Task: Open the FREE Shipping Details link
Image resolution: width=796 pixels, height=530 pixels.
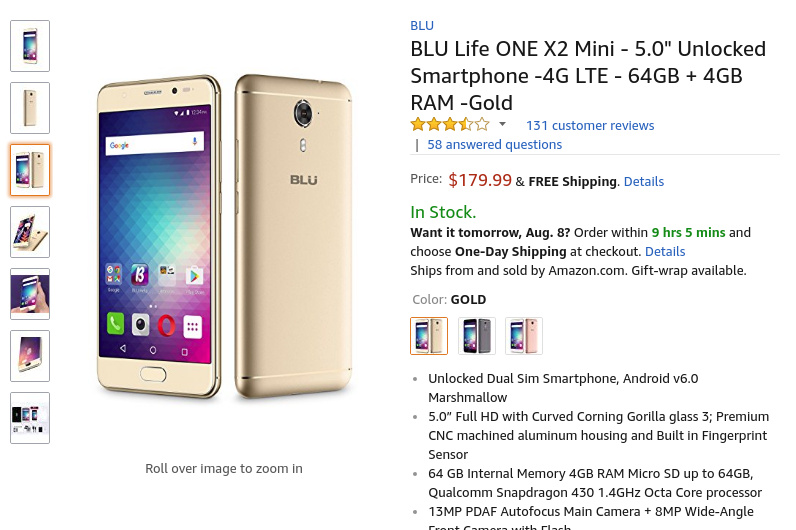Action: click(x=644, y=182)
